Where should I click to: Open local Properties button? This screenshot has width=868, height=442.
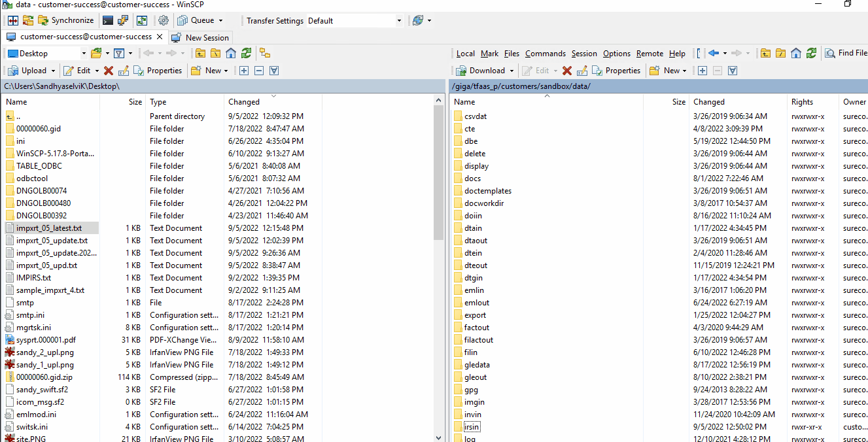tap(158, 70)
